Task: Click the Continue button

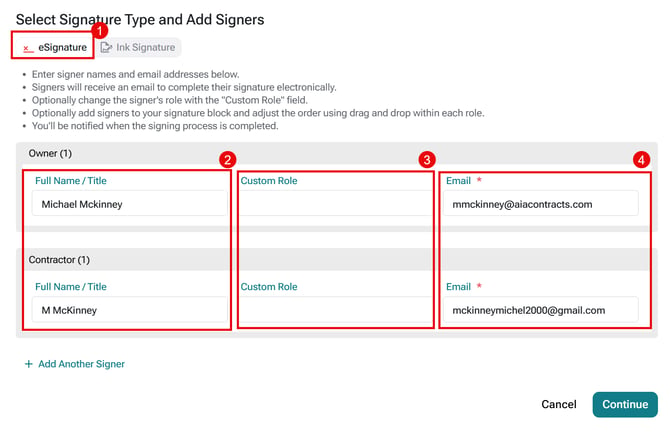Action: [625, 404]
